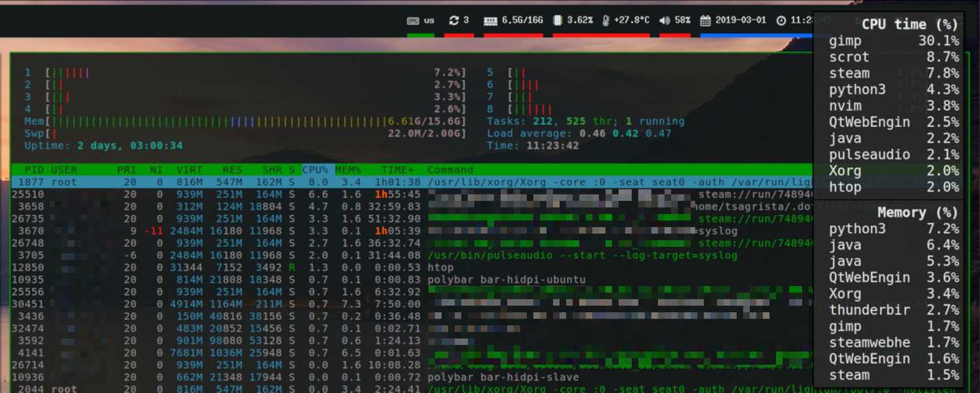Viewport: 980px width, 393px height.
Task: Sort htop by the MEM% column header
Action: click(x=348, y=170)
